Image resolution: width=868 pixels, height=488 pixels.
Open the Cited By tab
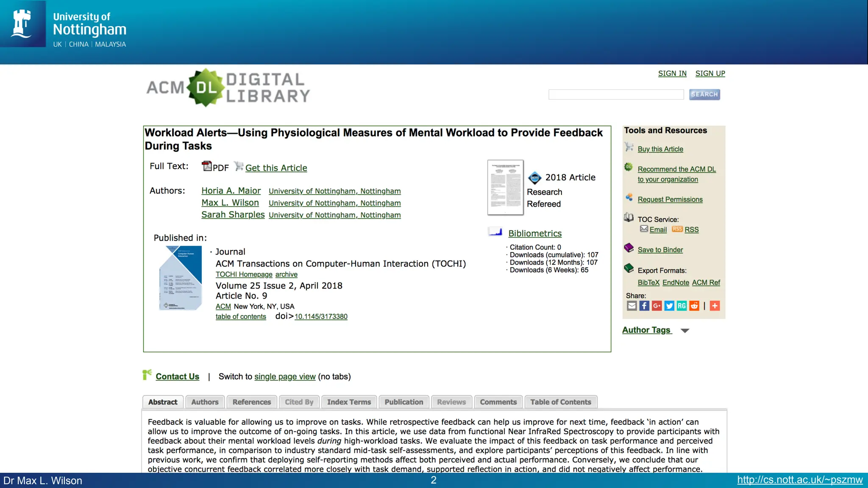tap(299, 402)
